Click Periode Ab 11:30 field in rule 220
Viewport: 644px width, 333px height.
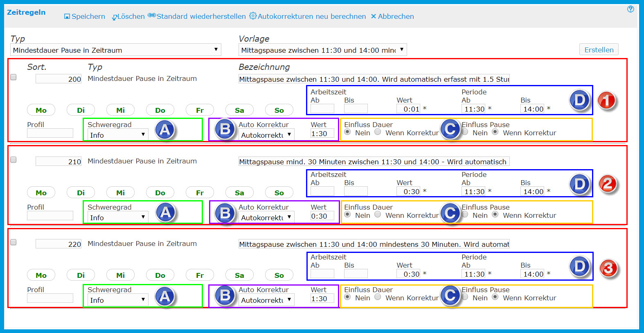pyautogui.click(x=473, y=274)
